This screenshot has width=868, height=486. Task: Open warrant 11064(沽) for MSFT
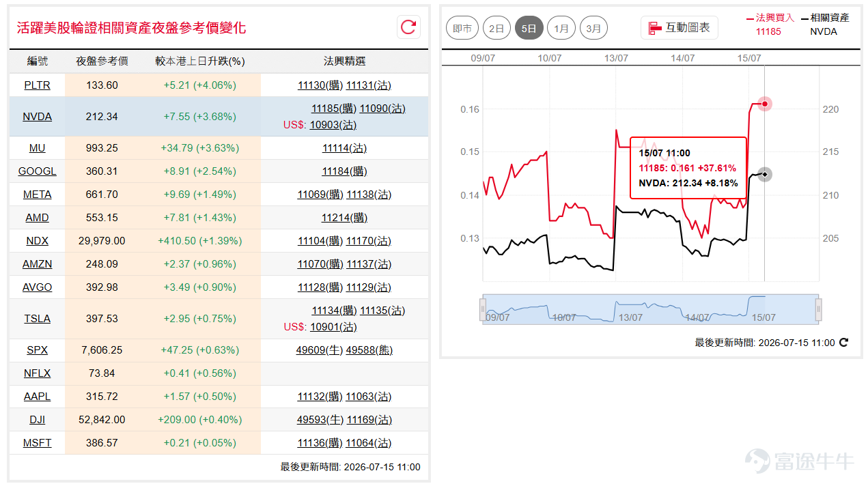[369, 443]
